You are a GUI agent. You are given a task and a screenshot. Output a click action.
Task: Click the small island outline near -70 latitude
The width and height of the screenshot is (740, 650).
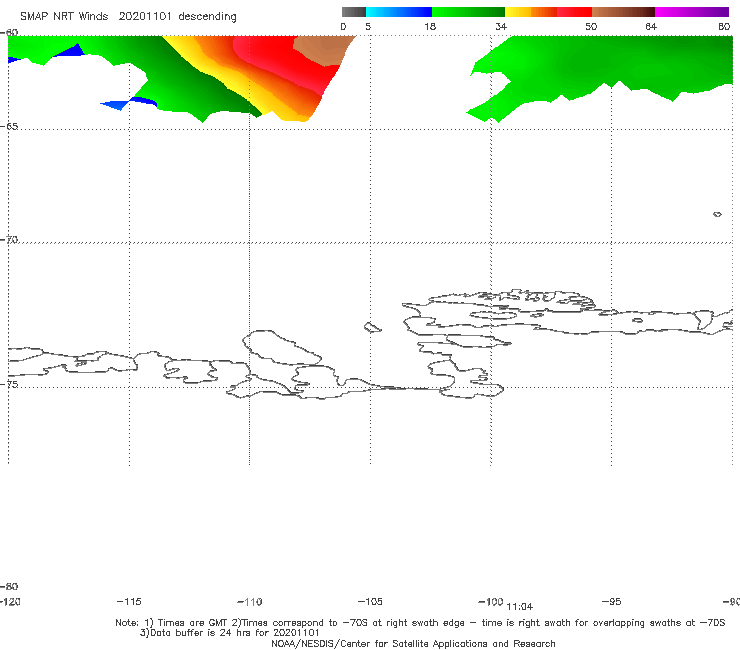pyautogui.click(x=717, y=214)
